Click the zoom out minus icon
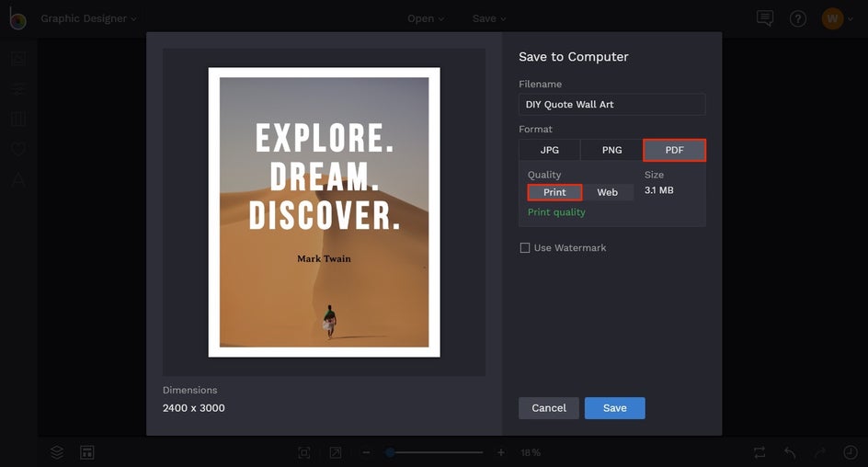 366,452
